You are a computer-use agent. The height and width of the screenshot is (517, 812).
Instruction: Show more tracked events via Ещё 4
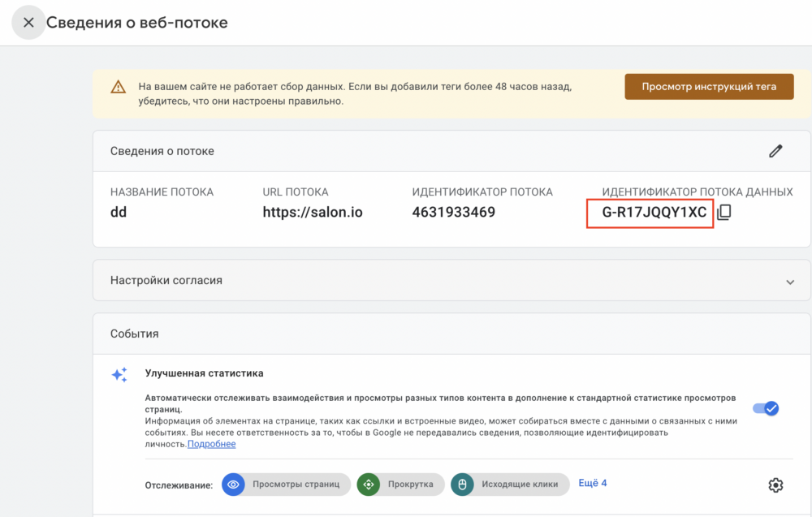tap(592, 484)
